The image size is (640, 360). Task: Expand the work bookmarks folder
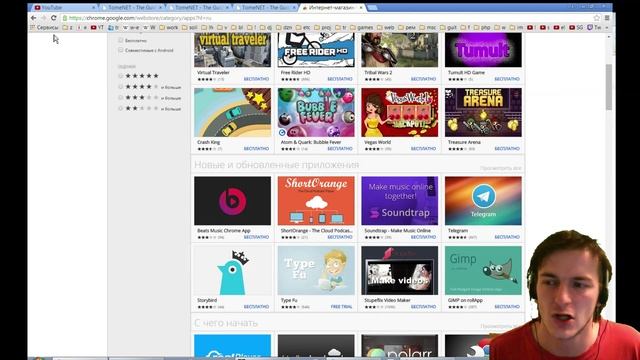169,27
